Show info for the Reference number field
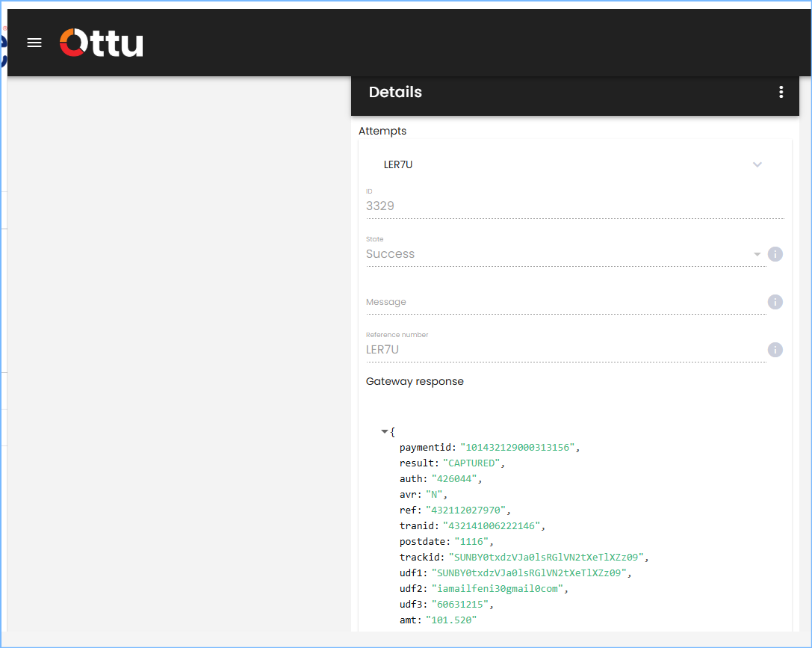This screenshot has height=648, width=812. pyautogui.click(x=775, y=350)
